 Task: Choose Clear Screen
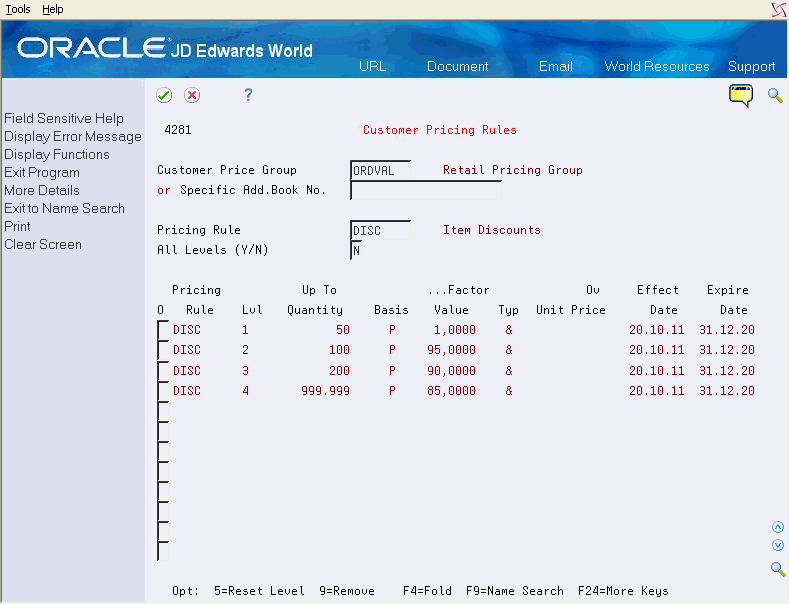pos(43,245)
